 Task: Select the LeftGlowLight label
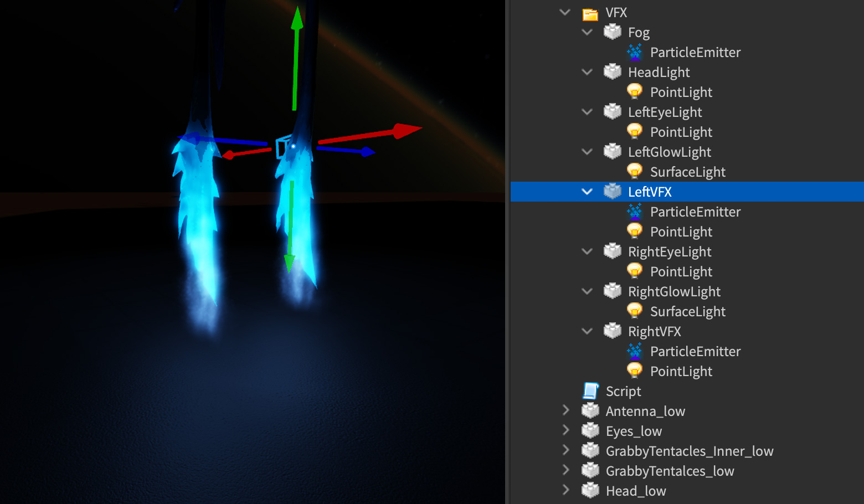click(670, 152)
